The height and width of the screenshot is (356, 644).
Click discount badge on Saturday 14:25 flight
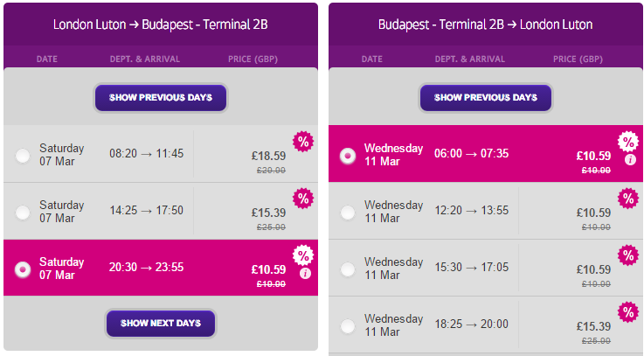(303, 199)
